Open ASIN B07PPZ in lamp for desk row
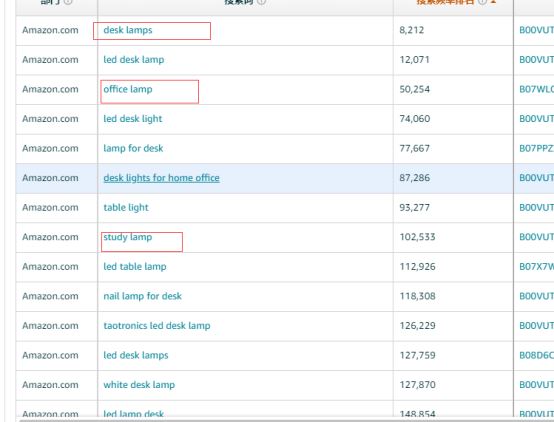This screenshot has width=554, height=422. pyautogui.click(x=536, y=148)
